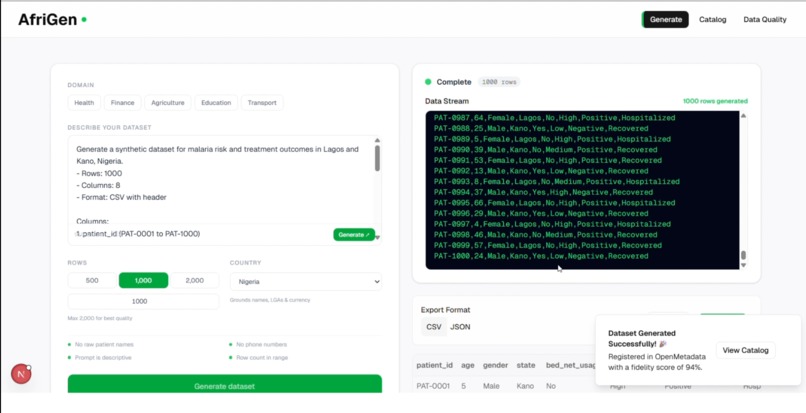Open the Country dropdown showing Nigeria
Viewport: 806px width, 413px height.
306,281
